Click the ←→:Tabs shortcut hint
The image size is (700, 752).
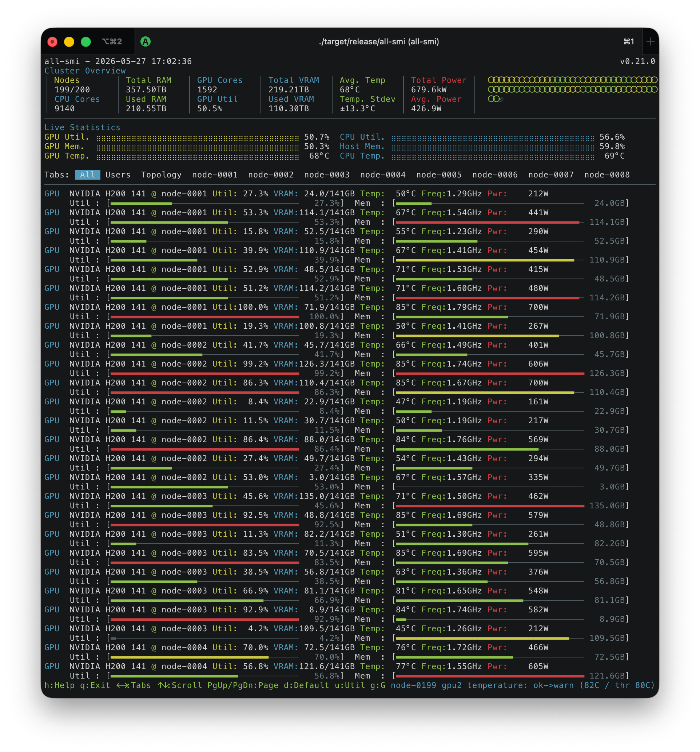point(133,685)
